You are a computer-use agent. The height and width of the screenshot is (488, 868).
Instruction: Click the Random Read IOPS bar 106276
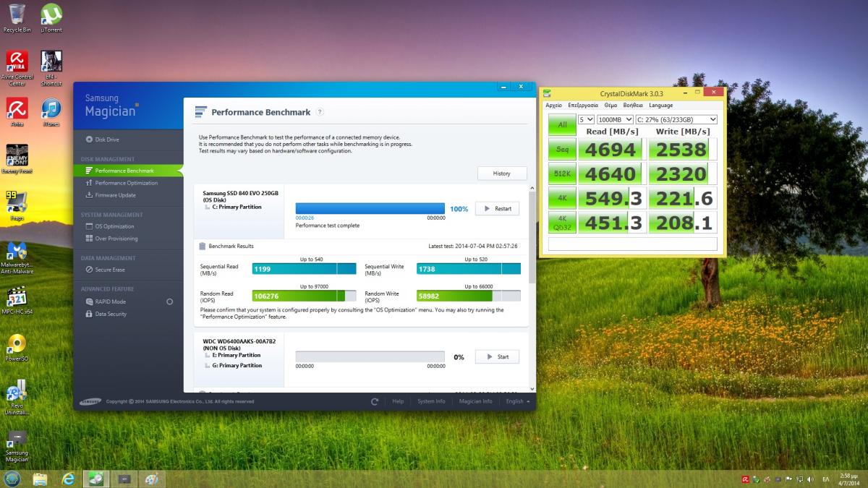coord(304,295)
